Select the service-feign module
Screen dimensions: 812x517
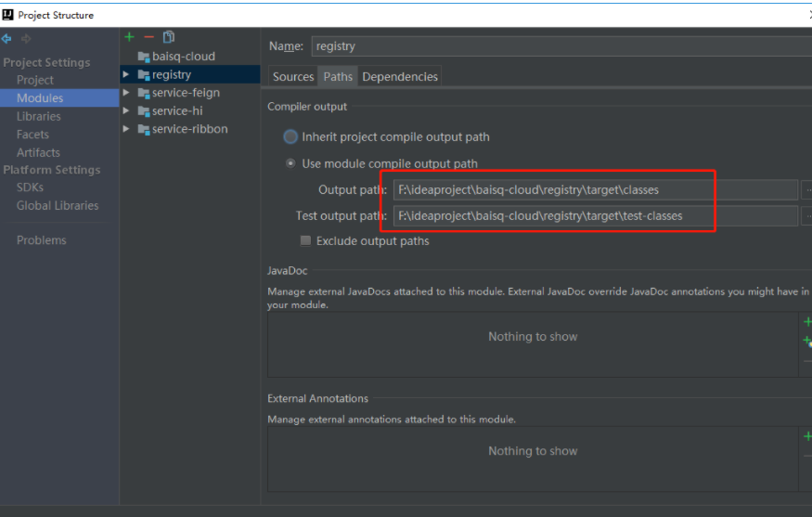point(186,93)
